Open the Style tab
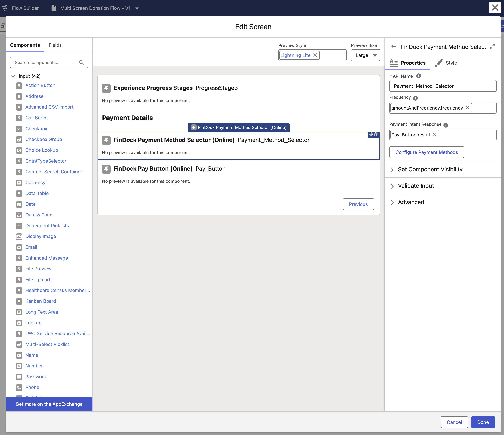 [x=446, y=63]
